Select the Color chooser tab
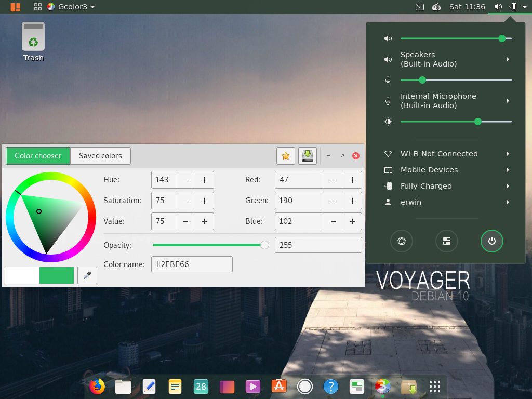The width and height of the screenshot is (532, 399). coord(38,156)
